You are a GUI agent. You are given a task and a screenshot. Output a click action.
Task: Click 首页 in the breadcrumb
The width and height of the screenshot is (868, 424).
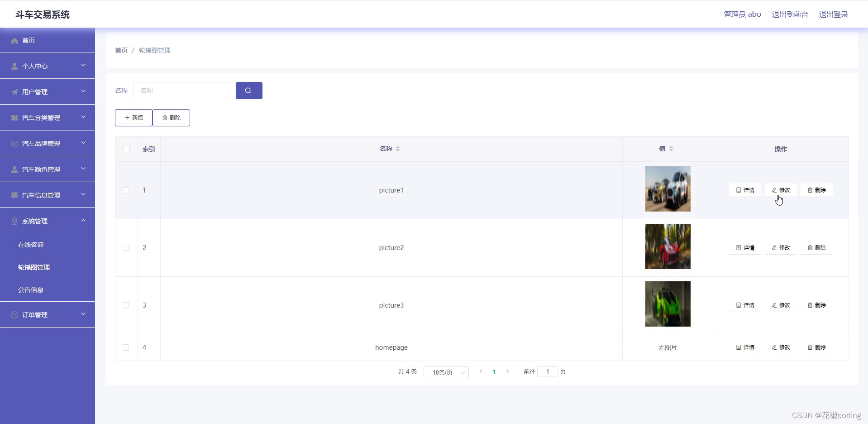coord(121,50)
